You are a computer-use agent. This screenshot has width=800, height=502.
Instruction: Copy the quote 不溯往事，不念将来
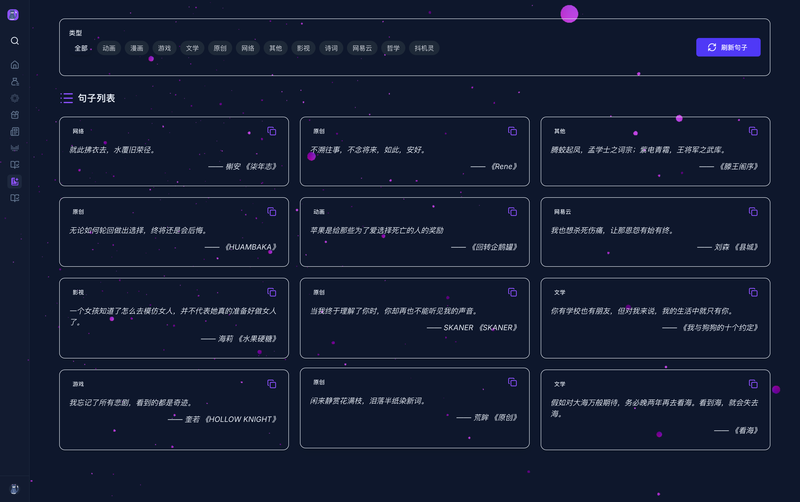click(512, 131)
